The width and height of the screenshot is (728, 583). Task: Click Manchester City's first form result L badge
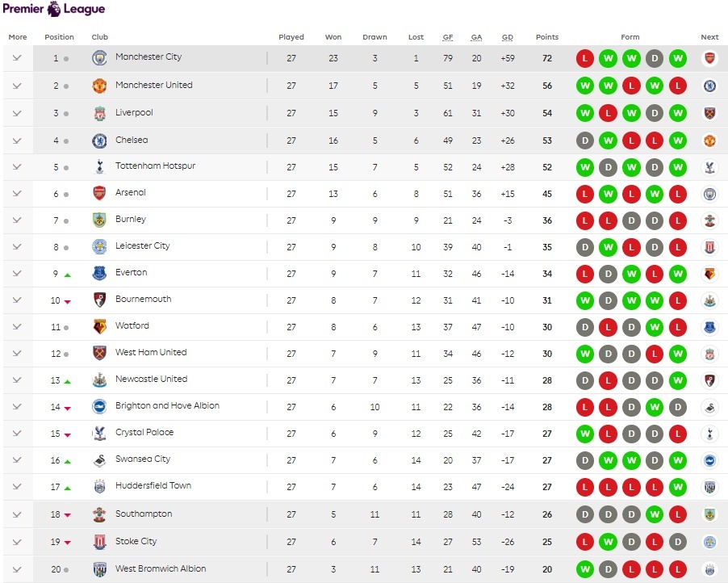click(585, 58)
